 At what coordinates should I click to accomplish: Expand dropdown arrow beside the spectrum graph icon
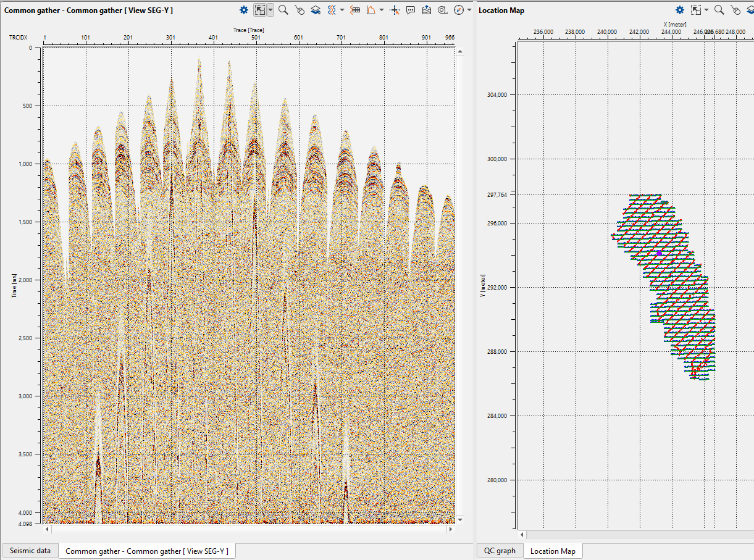[382, 10]
